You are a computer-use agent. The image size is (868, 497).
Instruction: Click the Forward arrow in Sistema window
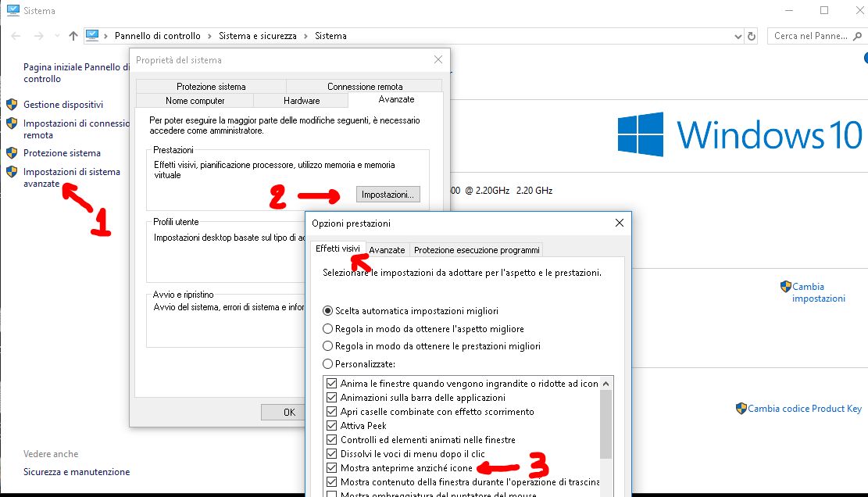(x=38, y=36)
